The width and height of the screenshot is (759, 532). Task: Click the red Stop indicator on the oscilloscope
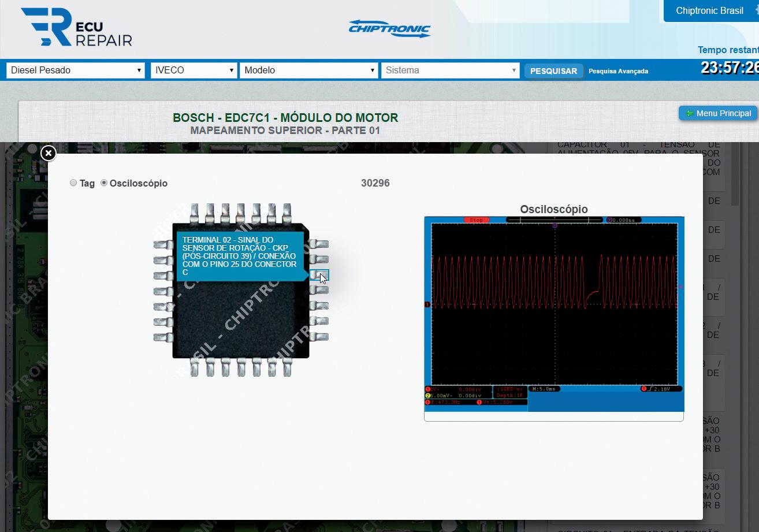(476, 220)
